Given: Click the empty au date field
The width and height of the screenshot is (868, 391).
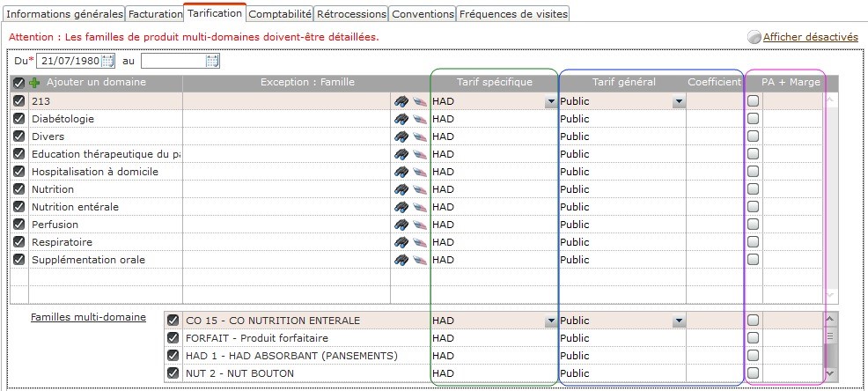Looking at the screenshot, I should 173,61.
